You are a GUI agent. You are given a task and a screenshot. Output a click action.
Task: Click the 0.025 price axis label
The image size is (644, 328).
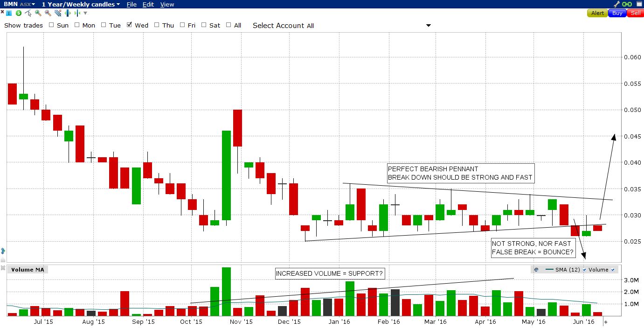coord(633,241)
